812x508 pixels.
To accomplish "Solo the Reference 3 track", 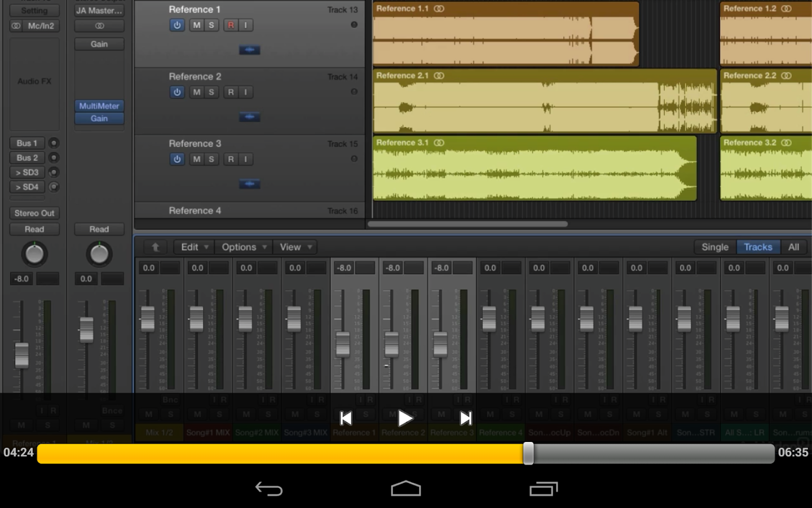I will (x=211, y=160).
